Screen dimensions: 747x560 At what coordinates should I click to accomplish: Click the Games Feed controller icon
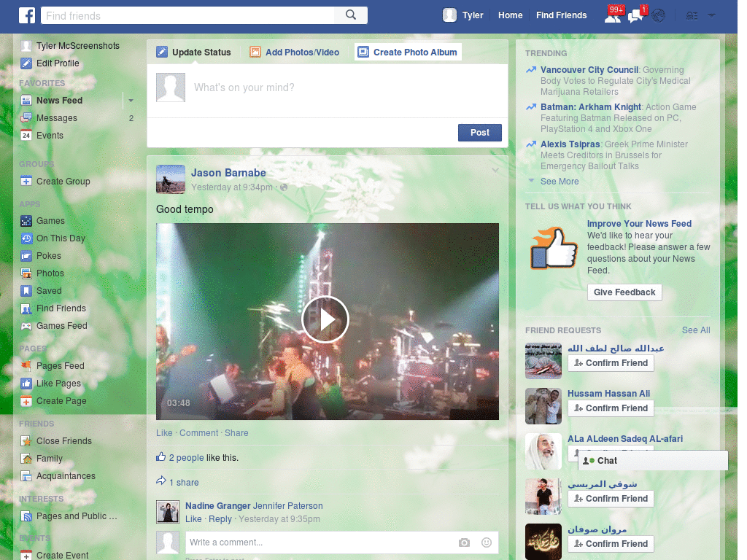click(26, 326)
